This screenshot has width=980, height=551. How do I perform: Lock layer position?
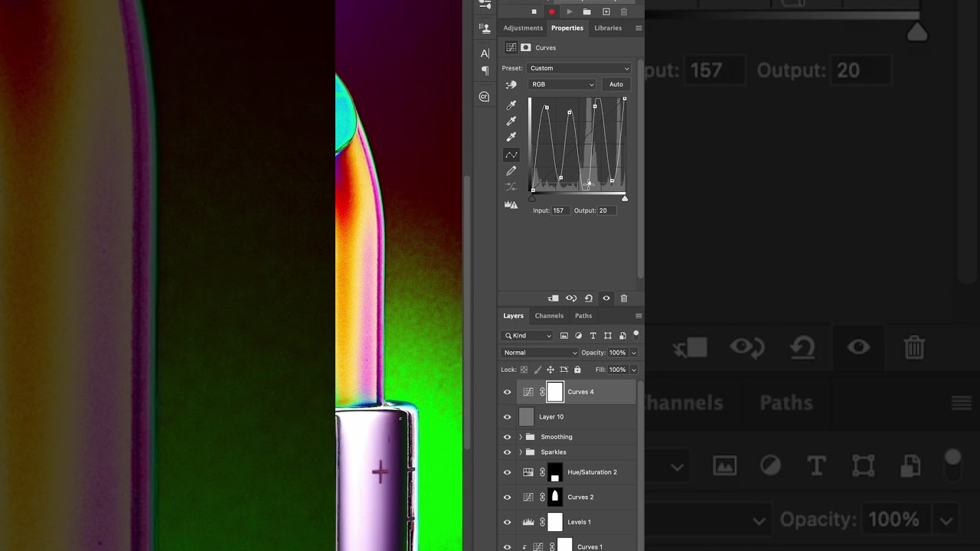click(550, 370)
